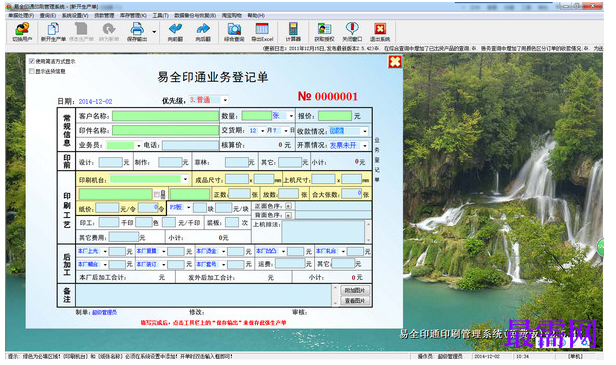Click the 客户名称 input field
Image resolution: width=616 pixels, height=365 pixels.
(165, 116)
